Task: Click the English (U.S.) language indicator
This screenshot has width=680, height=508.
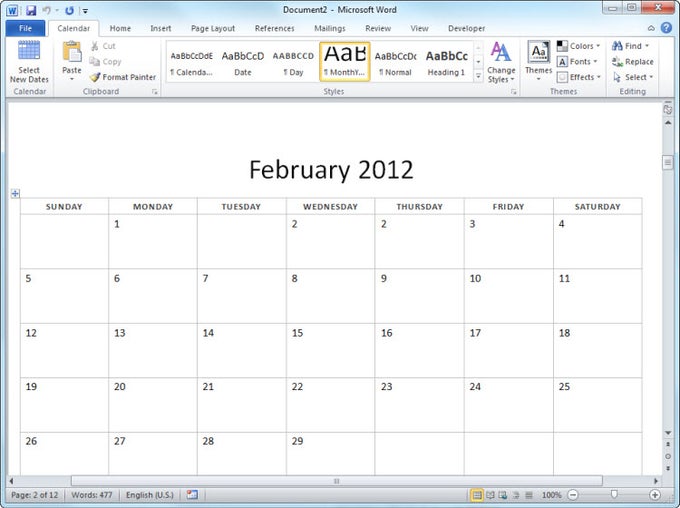Action: click(150, 495)
